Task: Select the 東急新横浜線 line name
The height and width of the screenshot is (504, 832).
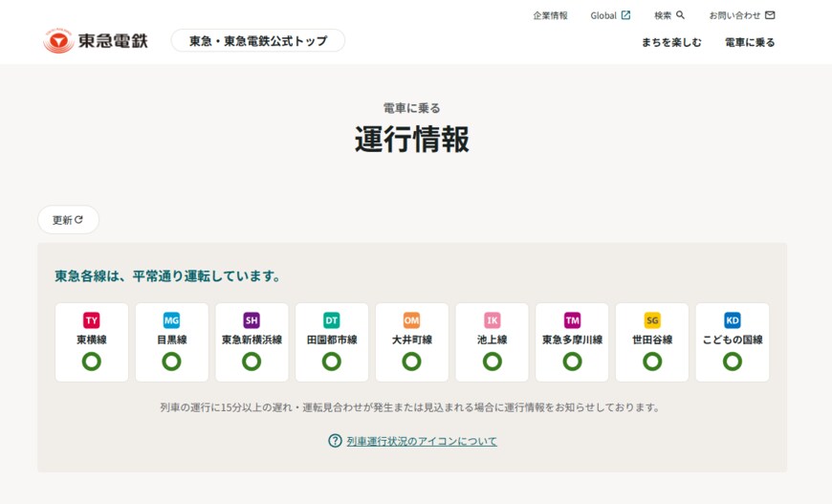Action: click(x=252, y=340)
